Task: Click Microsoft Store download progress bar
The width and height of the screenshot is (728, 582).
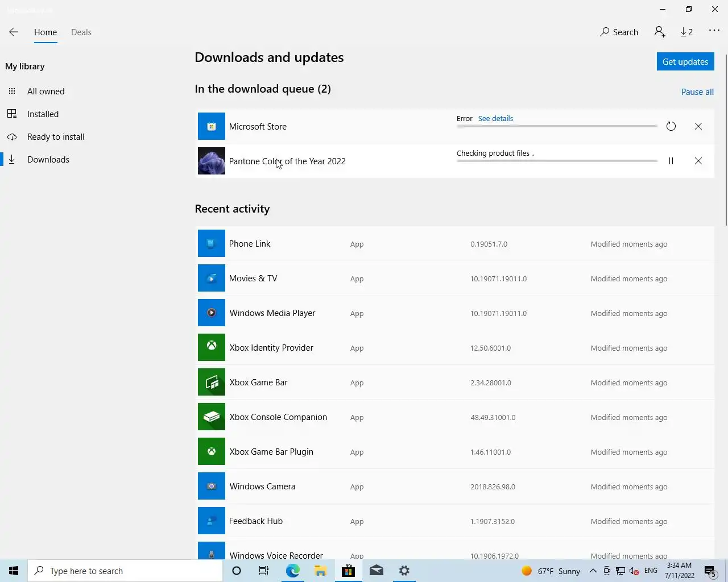Action: coord(557,126)
